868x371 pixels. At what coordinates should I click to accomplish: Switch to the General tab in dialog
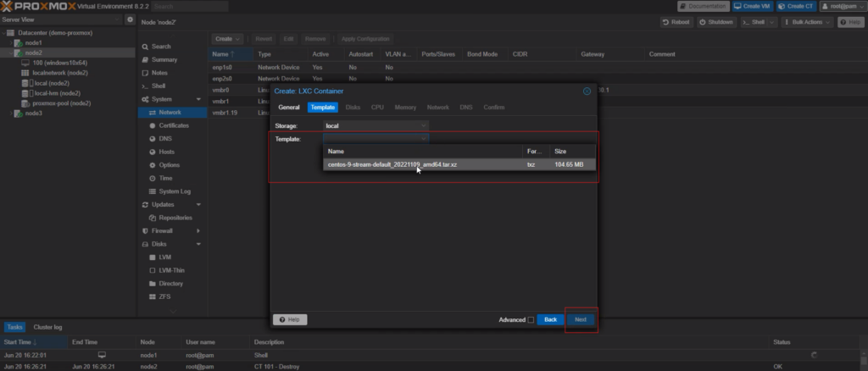coord(289,108)
